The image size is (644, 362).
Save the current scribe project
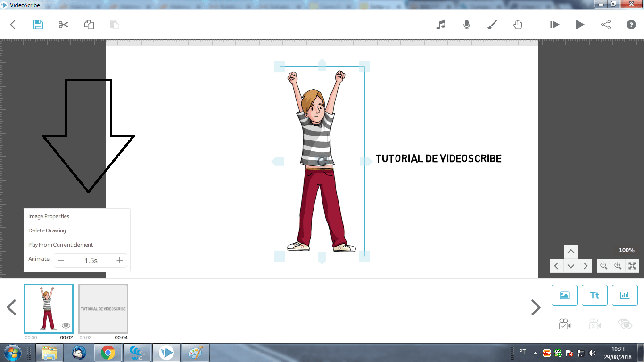38,25
